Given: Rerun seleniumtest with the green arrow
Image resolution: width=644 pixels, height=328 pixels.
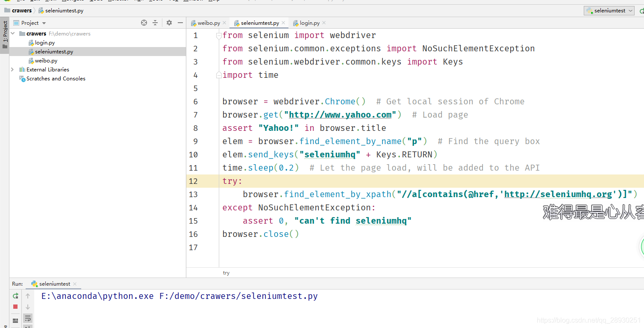Looking at the screenshot, I should (x=15, y=295).
